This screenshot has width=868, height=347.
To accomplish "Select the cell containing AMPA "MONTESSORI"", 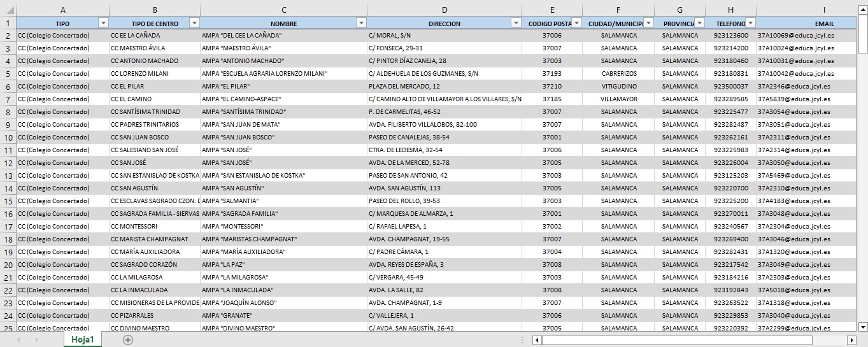I will [283, 227].
